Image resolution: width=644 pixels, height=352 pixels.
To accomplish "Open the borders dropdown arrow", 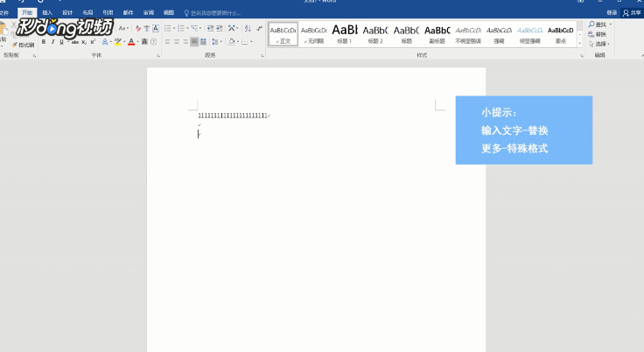I will [x=251, y=41].
